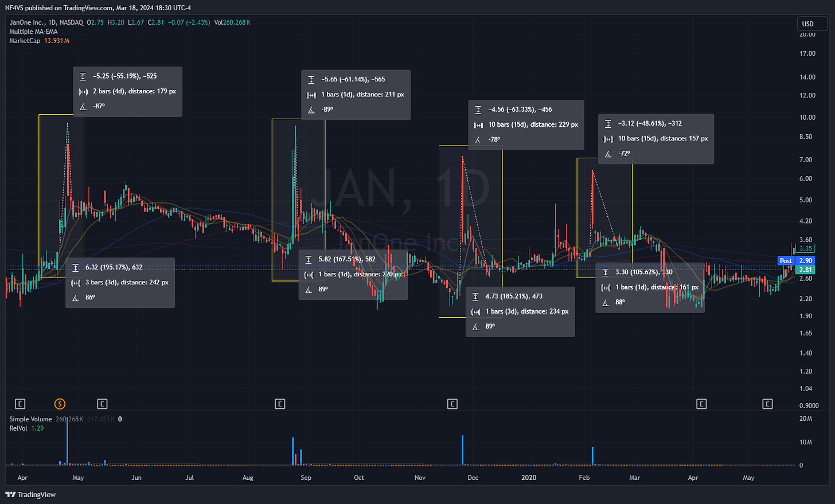
Task: Select the -87° angle value
Action: [x=99, y=106]
